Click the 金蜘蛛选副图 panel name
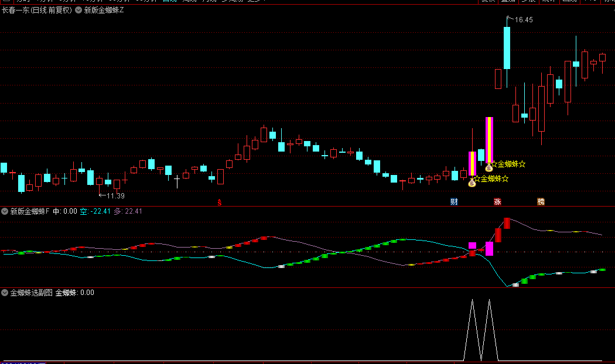This screenshot has height=364, width=615. [32, 292]
